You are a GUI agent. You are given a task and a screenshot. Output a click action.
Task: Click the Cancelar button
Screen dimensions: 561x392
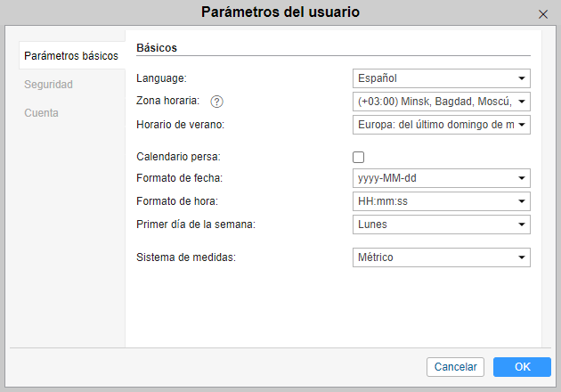(455, 367)
